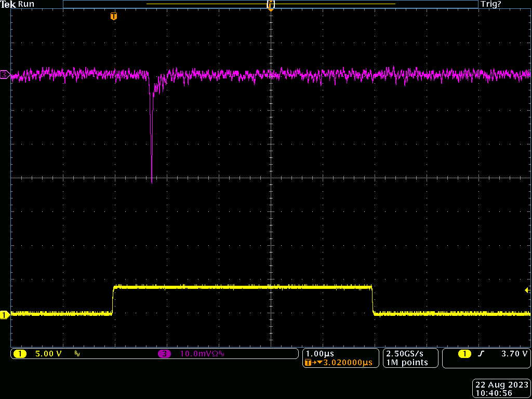Click the yellow trigger level arrow at the right edge
This screenshot has width=532, height=399.
(528, 290)
